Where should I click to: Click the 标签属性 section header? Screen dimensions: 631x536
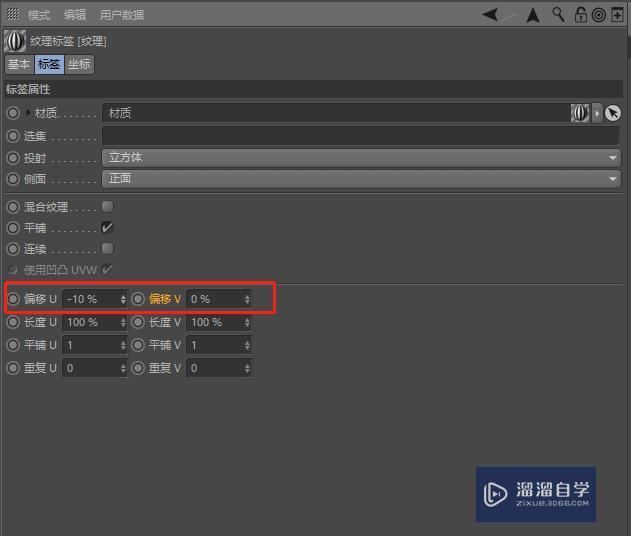(313, 89)
